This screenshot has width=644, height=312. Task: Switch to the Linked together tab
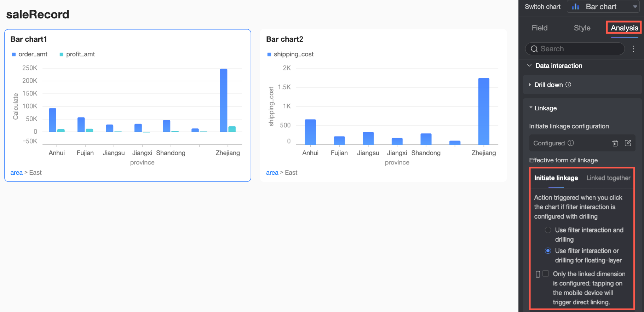pos(608,178)
